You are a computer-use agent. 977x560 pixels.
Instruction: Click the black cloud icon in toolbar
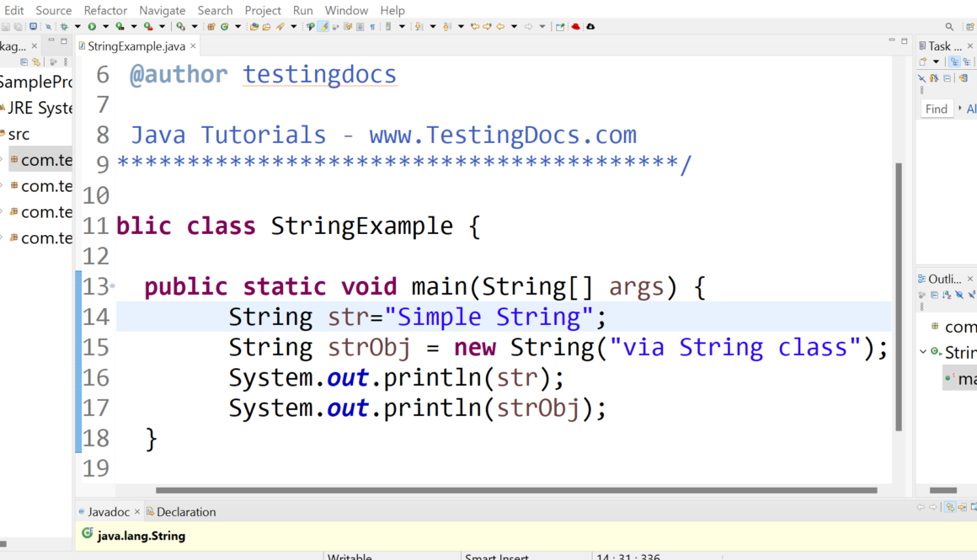click(590, 27)
